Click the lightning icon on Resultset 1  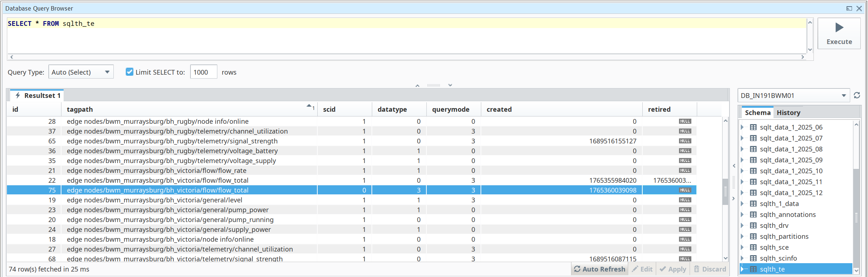point(17,95)
